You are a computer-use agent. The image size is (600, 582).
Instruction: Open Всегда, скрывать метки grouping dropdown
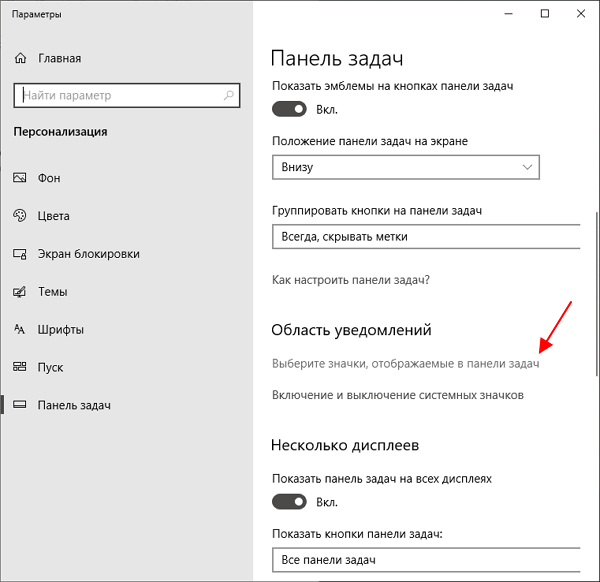(426, 236)
